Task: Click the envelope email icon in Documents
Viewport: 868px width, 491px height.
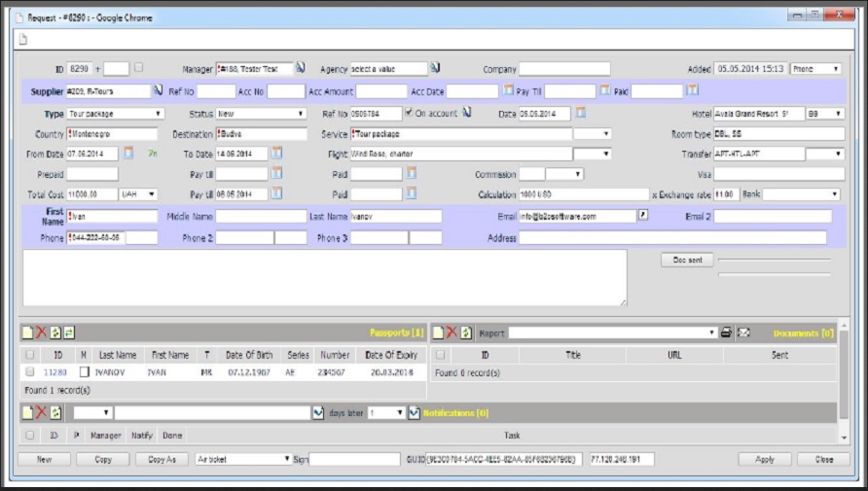Action: point(743,333)
